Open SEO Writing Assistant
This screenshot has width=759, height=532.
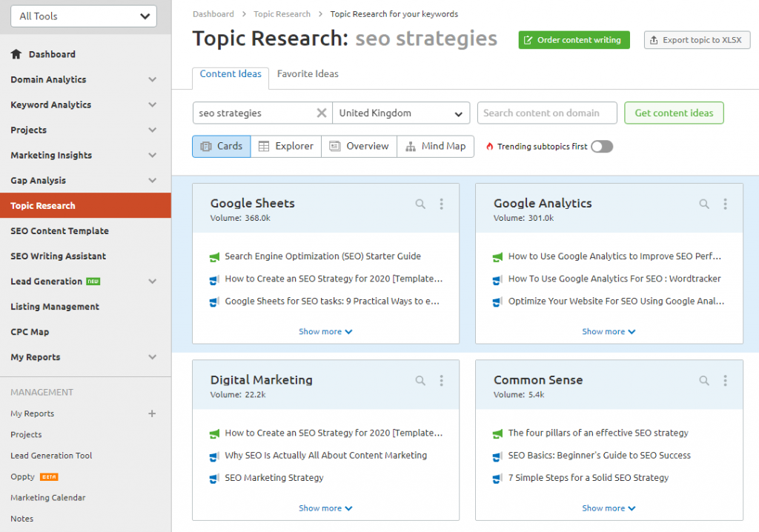click(x=58, y=256)
